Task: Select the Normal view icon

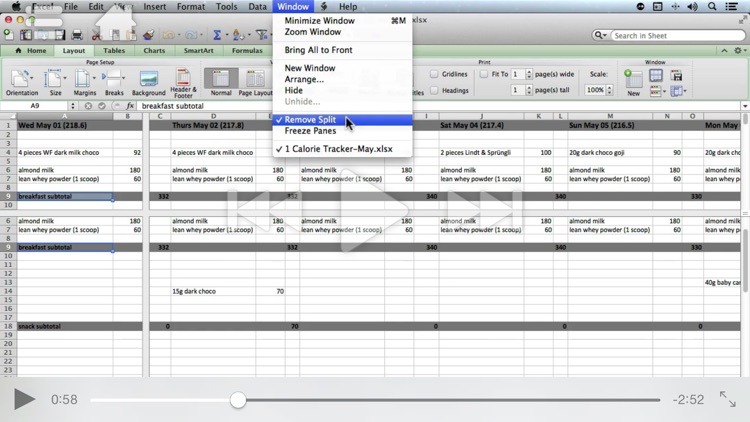Action: 221,79
